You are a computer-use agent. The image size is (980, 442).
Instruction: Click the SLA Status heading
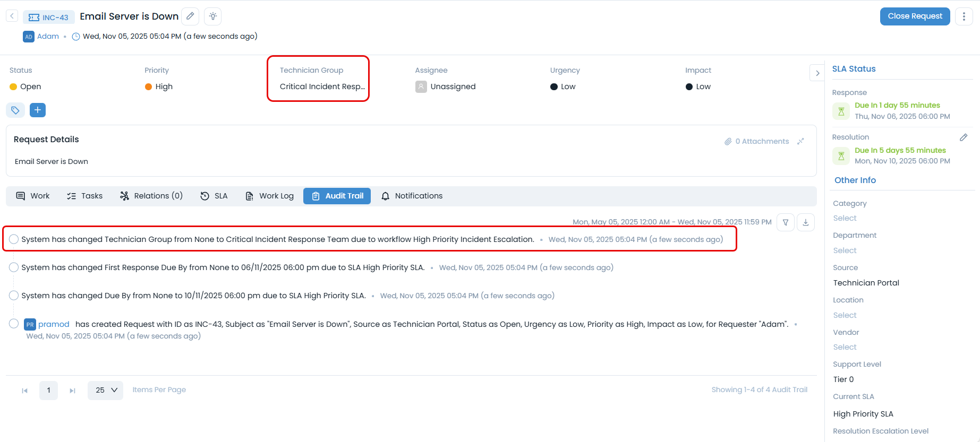point(854,69)
